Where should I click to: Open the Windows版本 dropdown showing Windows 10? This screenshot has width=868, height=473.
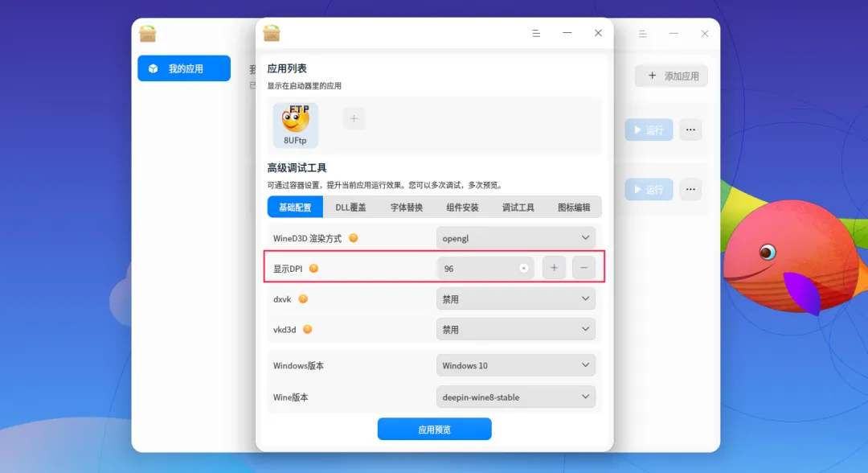516,365
